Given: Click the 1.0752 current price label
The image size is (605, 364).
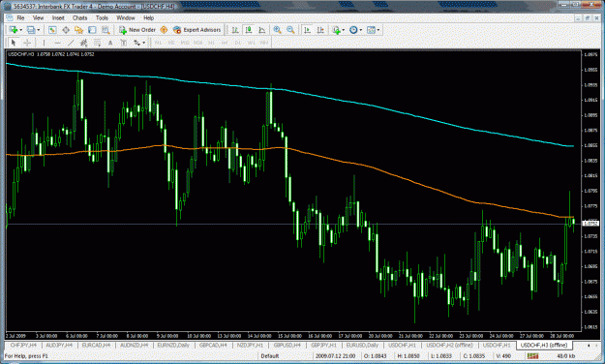Looking at the screenshot, I should tap(590, 224).
